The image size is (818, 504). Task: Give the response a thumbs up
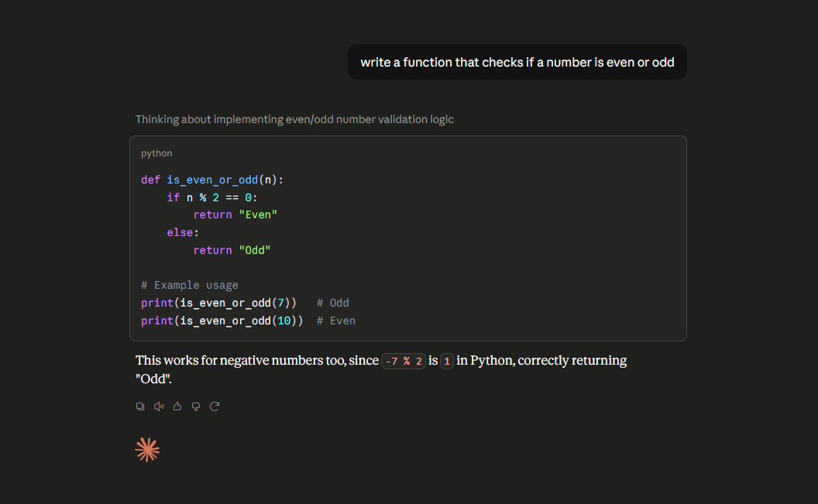pyautogui.click(x=177, y=406)
